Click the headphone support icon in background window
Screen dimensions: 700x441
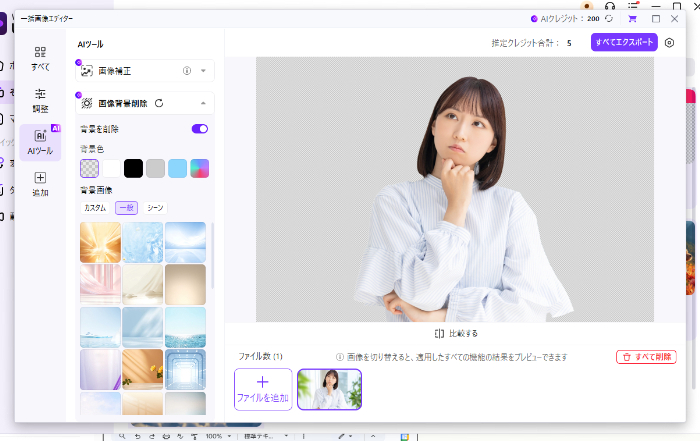pyautogui.click(x=610, y=6)
